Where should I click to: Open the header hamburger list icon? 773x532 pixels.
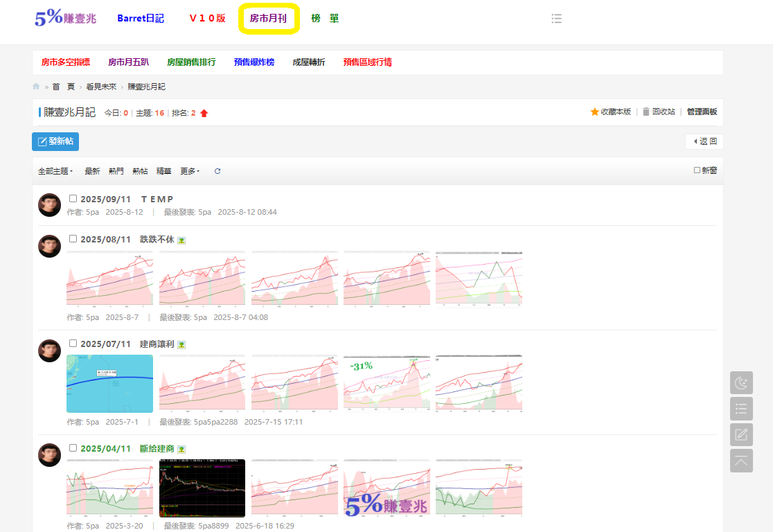tap(556, 19)
